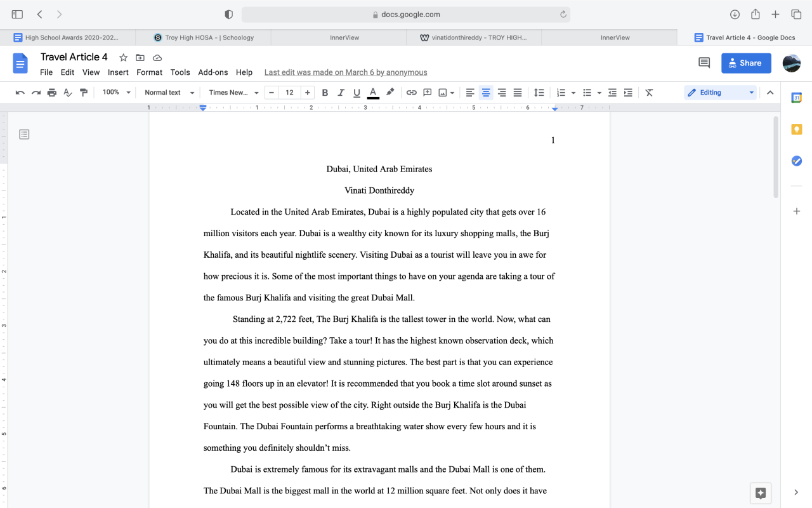Insert a link with the chain icon

(x=412, y=93)
